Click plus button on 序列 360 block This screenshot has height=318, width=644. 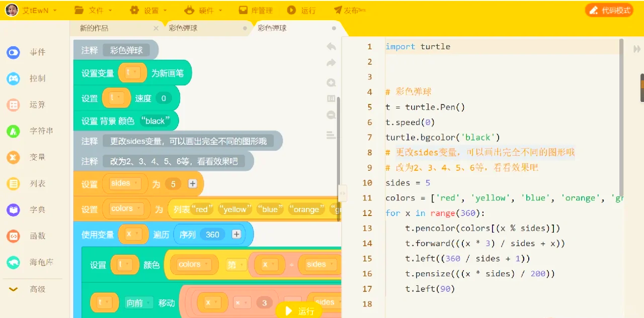(236, 235)
